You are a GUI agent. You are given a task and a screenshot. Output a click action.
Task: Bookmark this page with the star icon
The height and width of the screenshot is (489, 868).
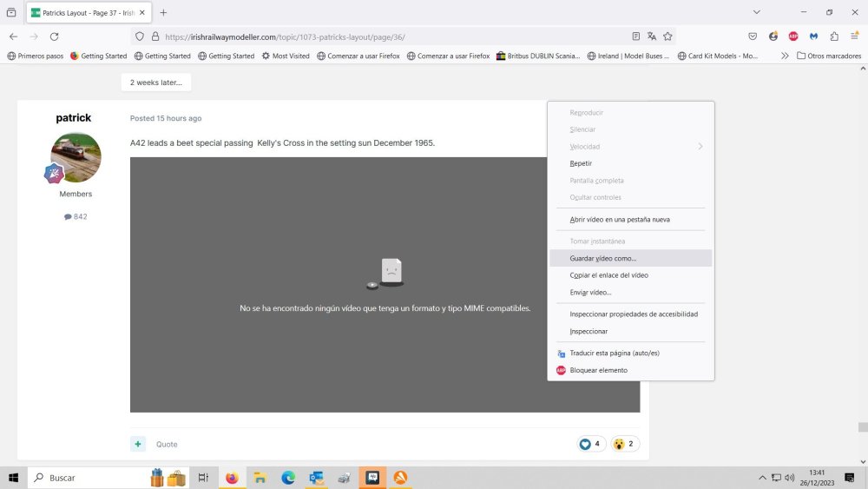(667, 36)
